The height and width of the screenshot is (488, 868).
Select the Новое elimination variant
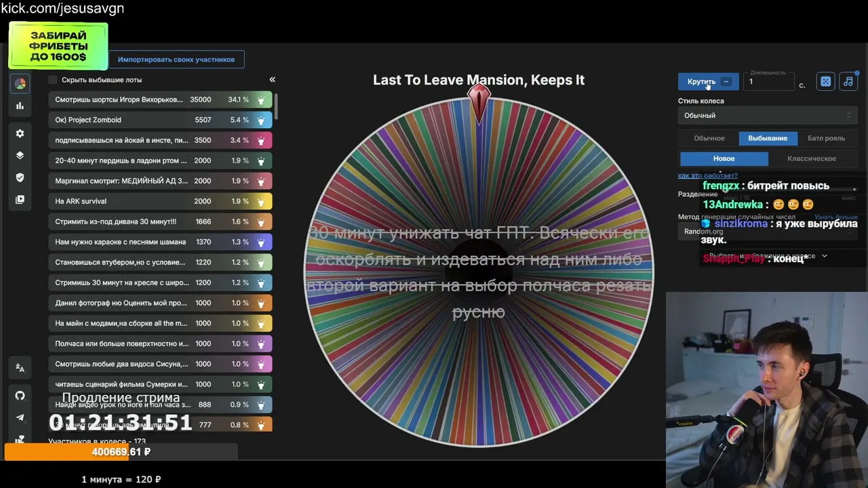coord(724,159)
